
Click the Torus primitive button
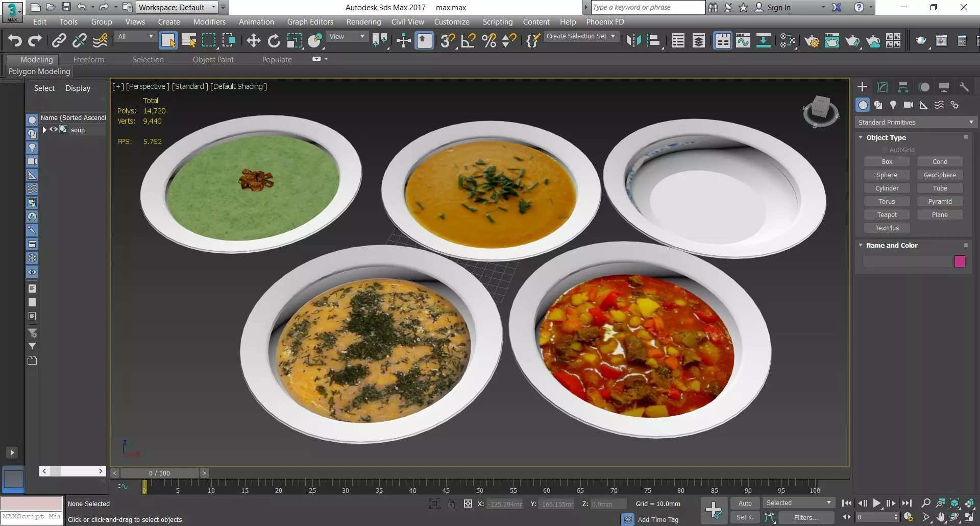[x=887, y=202]
